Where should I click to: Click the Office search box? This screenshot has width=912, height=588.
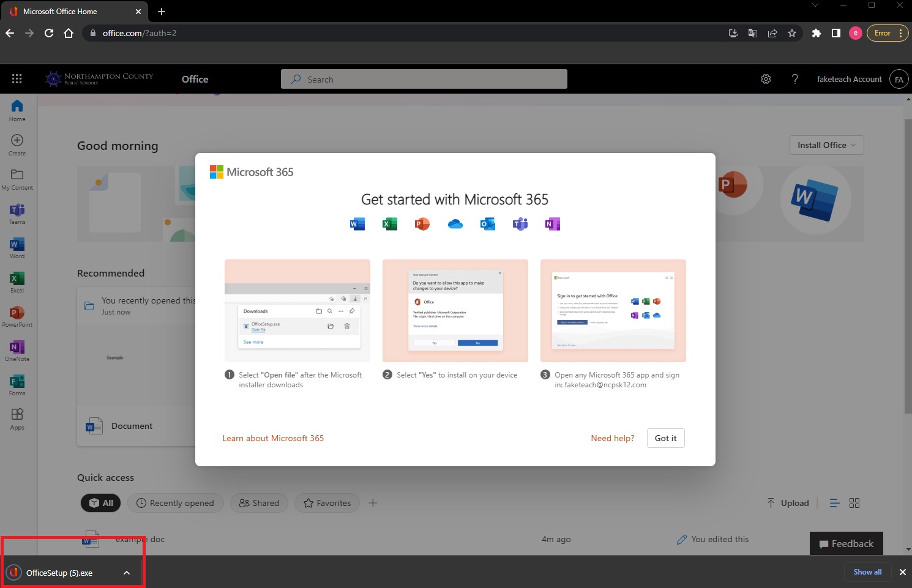tap(424, 79)
